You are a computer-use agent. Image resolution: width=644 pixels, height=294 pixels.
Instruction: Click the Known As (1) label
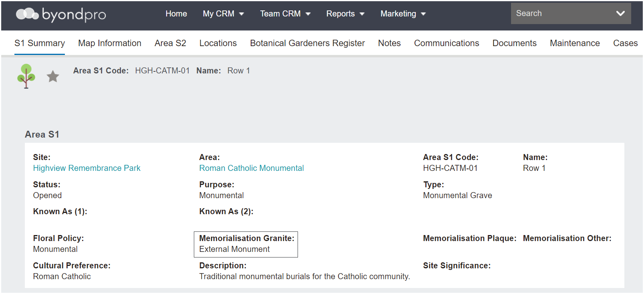[x=60, y=211]
